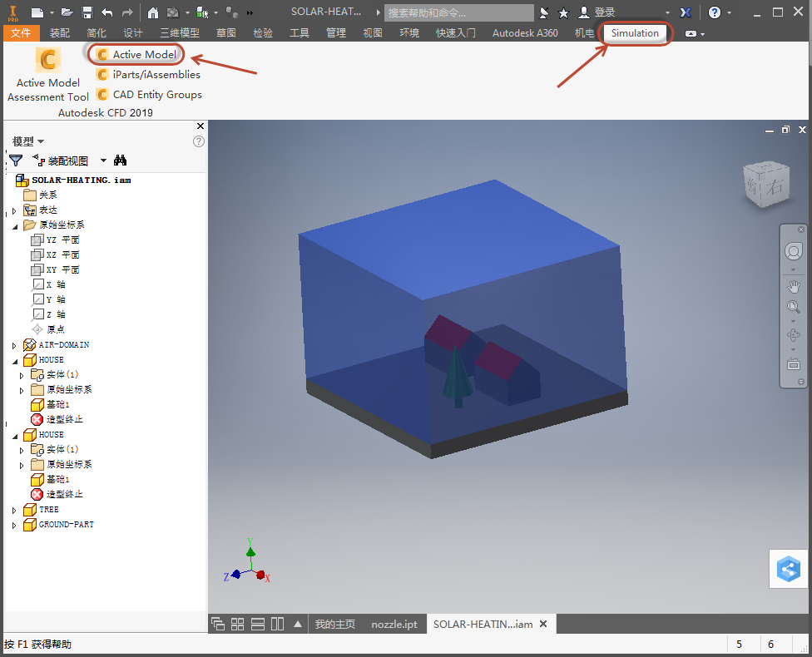Switch to the 我的主页 document tab

pos(335,625)
